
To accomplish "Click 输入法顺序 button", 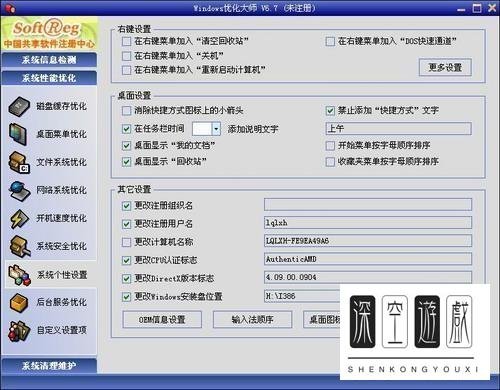I will (x=252, y=320).
